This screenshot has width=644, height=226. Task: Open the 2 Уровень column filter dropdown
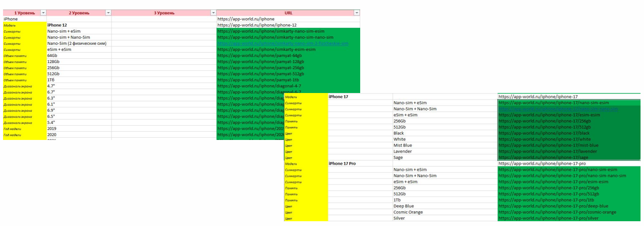[108, 13]
